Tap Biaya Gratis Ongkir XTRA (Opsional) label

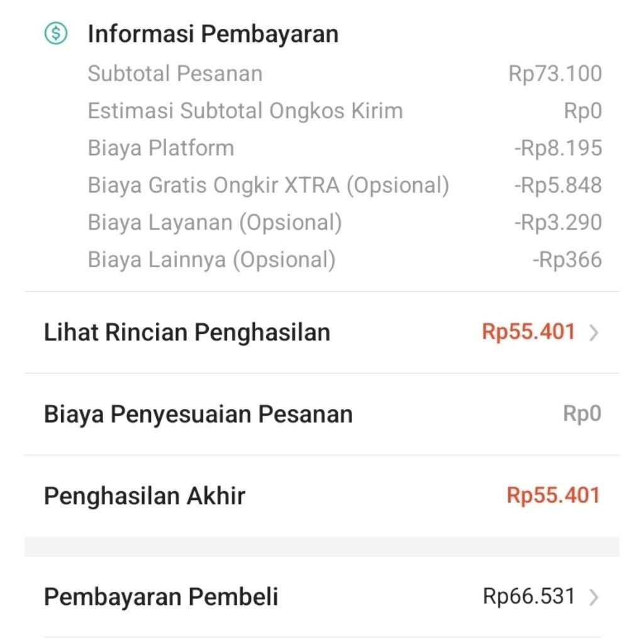point(268,186)
